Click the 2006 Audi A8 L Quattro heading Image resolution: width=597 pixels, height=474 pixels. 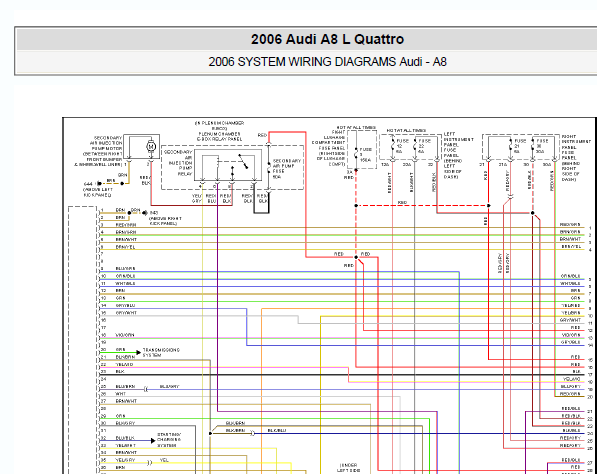(327, 39)
